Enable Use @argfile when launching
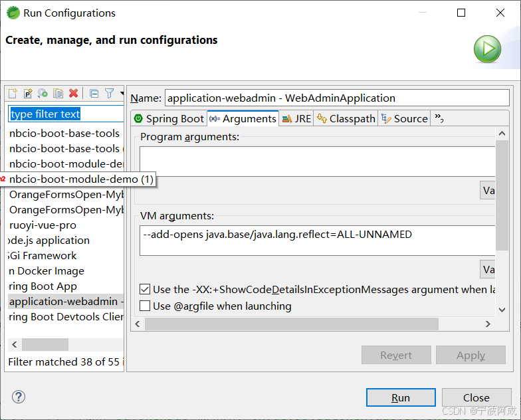The image size is (521, 420). [x=145, y=306]
